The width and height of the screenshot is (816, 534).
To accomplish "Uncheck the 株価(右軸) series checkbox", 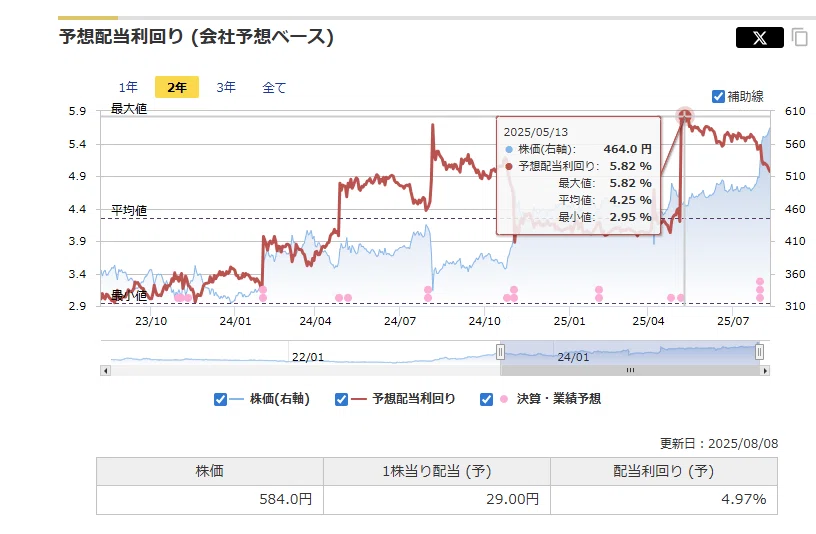I will [x=220, y=399].
